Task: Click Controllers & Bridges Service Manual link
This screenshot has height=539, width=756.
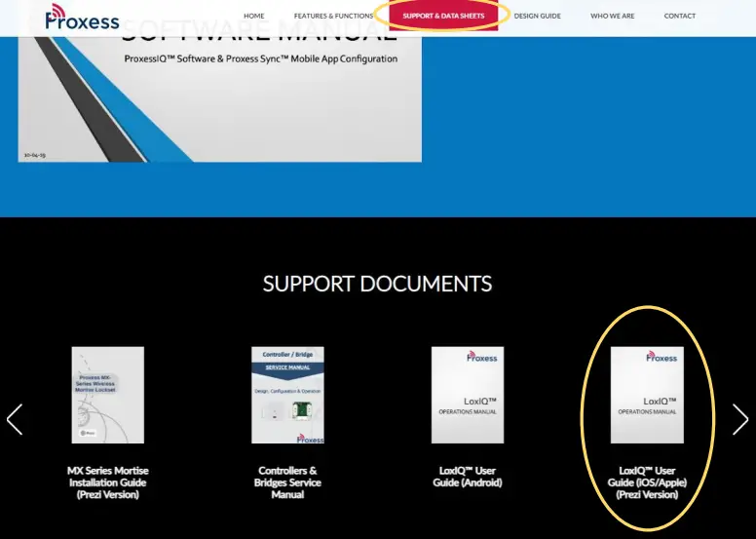Action: coord(287,482)
